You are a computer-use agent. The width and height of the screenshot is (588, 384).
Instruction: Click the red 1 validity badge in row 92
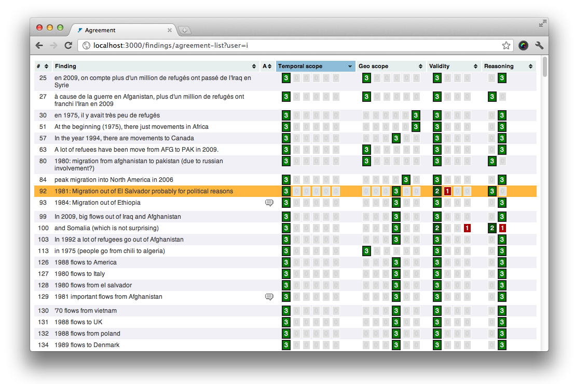[x=447, y=191]
